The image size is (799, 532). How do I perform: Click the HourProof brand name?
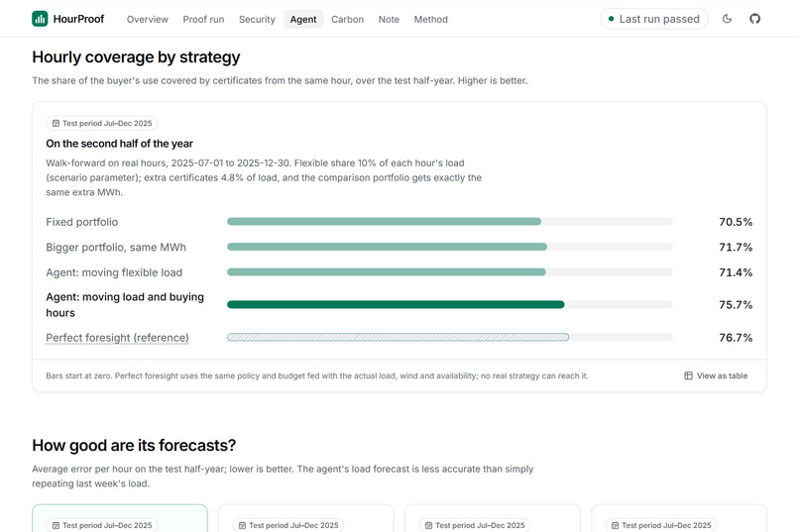[78, 19]
